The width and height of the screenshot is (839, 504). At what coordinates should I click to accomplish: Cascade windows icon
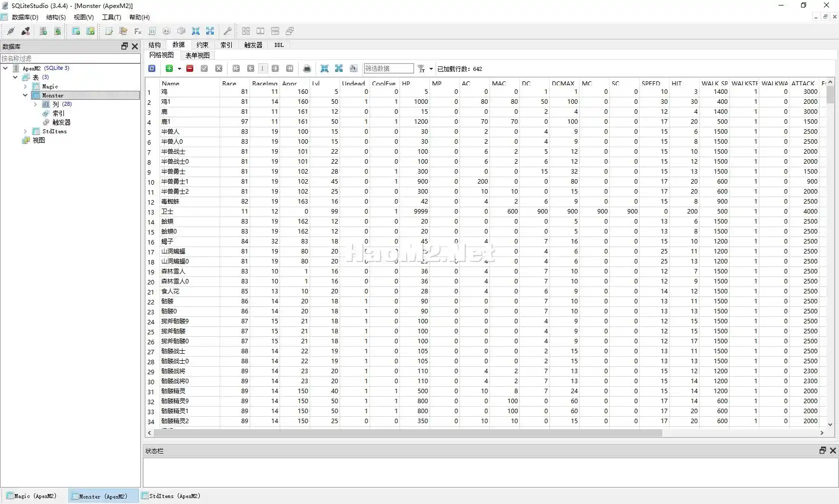290,31
